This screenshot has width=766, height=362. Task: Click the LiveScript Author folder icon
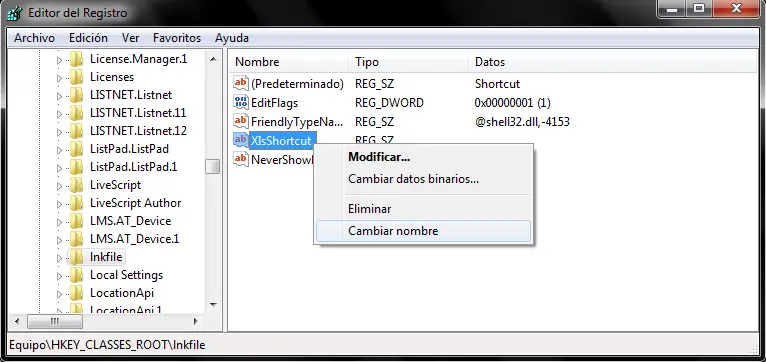(76, 204)
